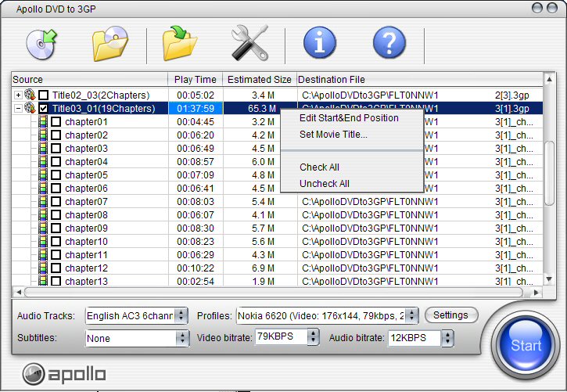Click the film icon beside chapter05

[x=43, y=175]
